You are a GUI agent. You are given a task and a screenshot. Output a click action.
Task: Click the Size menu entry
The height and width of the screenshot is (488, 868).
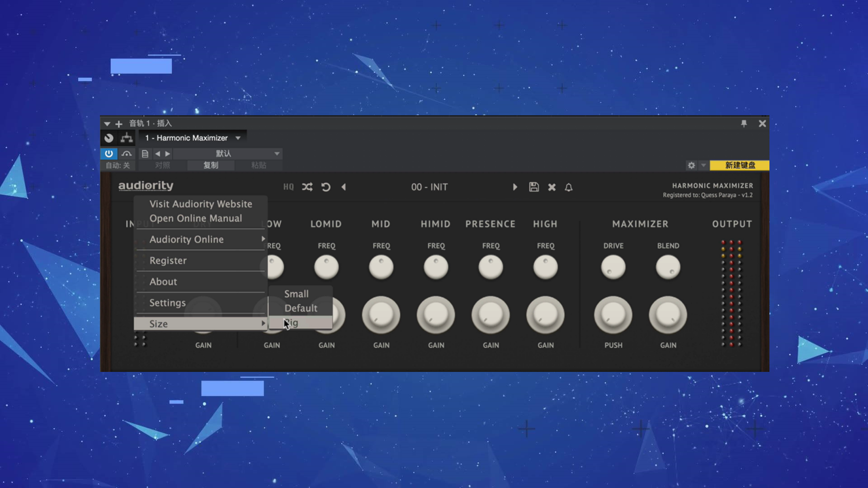pos(201,324)
